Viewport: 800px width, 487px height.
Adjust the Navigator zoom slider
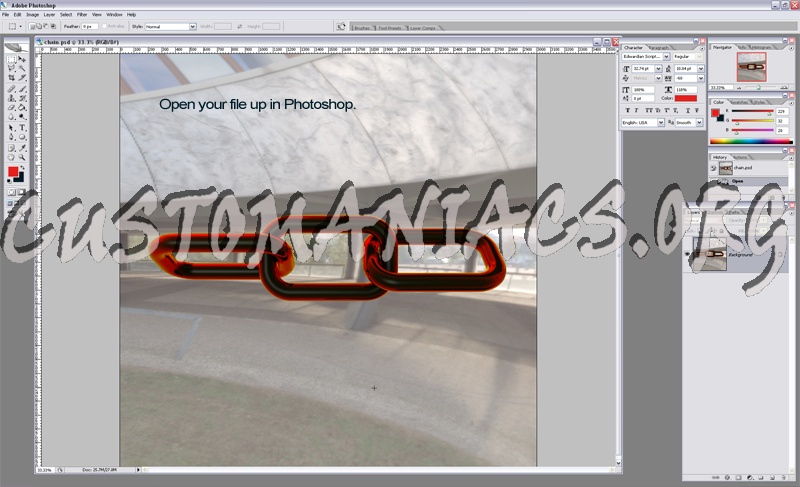[759, 88]
